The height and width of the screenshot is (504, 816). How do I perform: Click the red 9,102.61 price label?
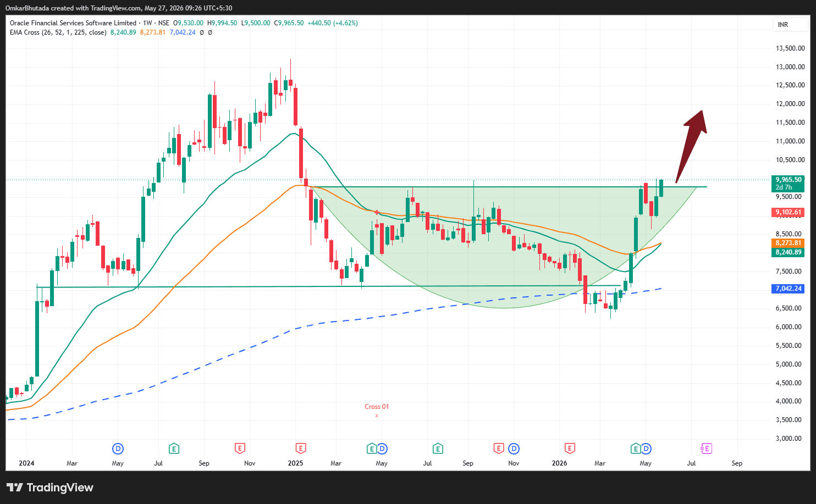click(789, 212)
